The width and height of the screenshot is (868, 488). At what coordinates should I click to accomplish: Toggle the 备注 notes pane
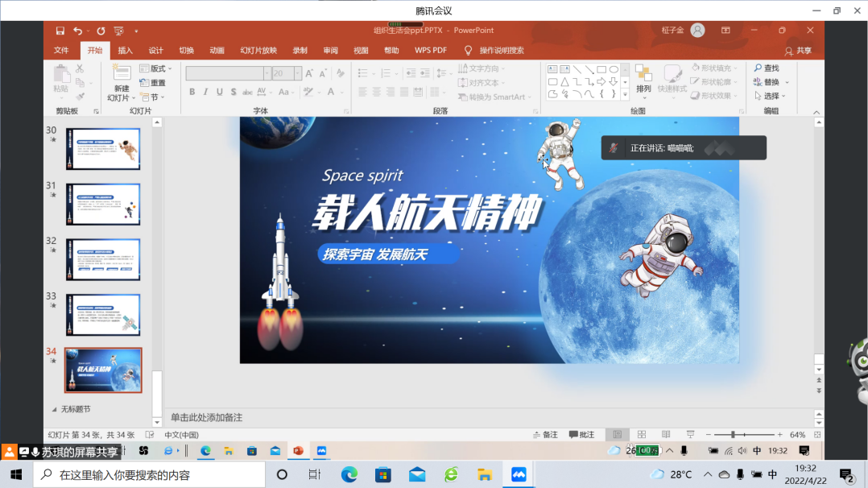545,435
